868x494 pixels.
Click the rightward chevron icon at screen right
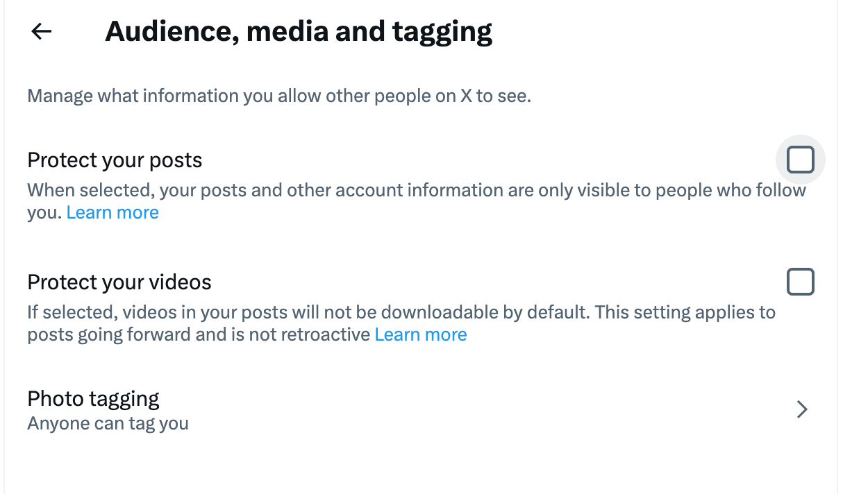tap(801, 409)
